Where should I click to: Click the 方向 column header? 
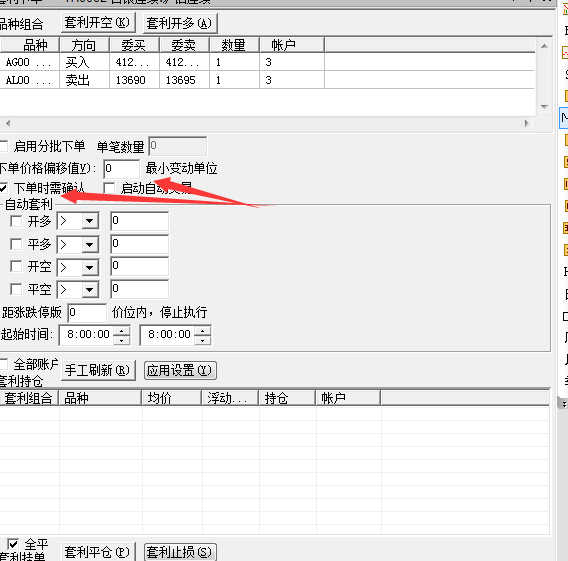tap(84, 45)
